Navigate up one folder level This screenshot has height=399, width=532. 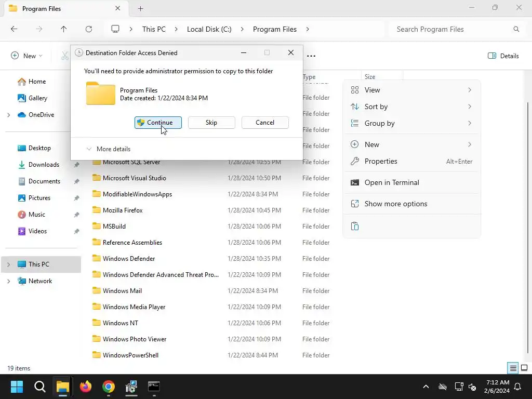pos(63,29)
